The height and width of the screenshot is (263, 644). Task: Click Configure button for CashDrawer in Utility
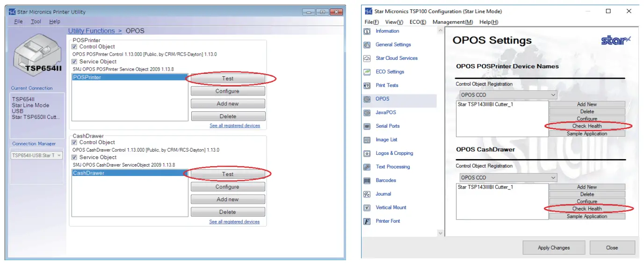click(x=228, y=187)
